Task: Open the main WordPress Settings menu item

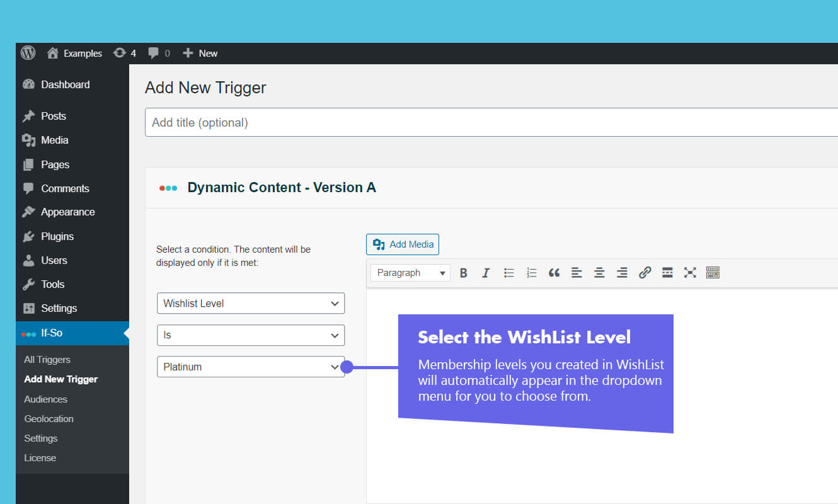Action: click(72, 308)
